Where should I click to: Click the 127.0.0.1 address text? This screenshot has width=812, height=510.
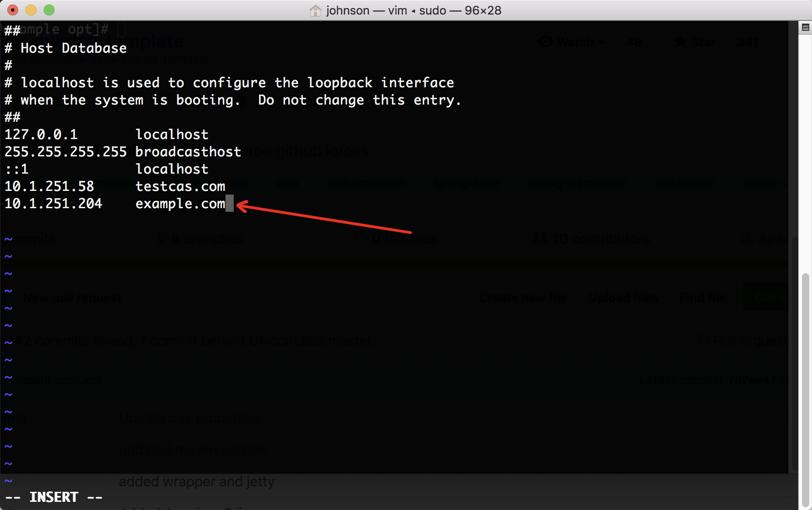point(41,135)
